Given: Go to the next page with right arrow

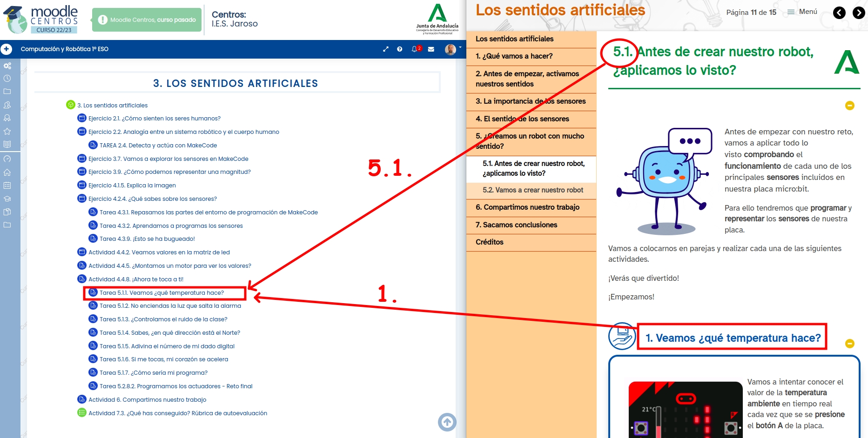Looking at the screenshot, I should (859, 13).
